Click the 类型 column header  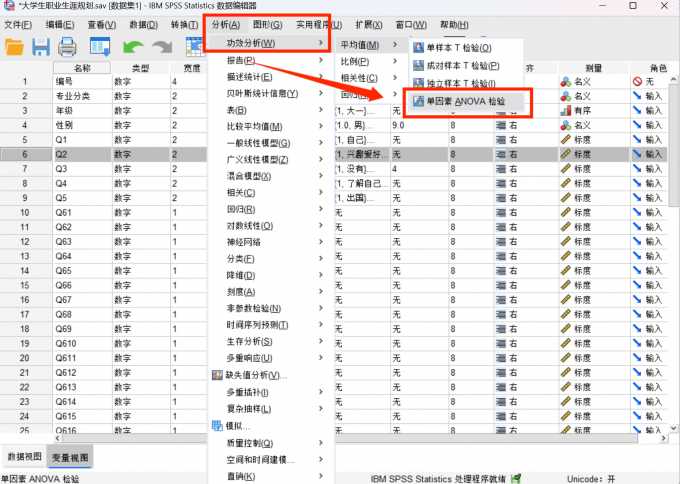[141, 68]
